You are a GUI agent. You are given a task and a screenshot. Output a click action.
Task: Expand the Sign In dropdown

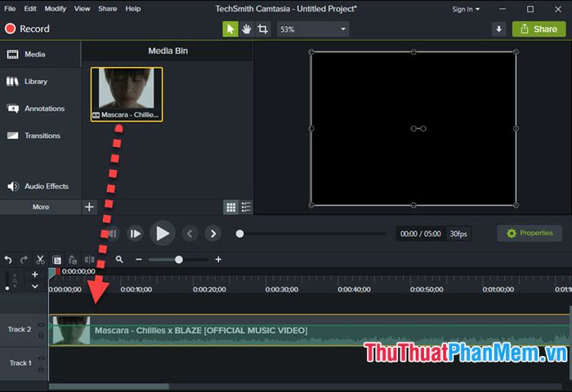pyautogui.click(x=466, y=9)
